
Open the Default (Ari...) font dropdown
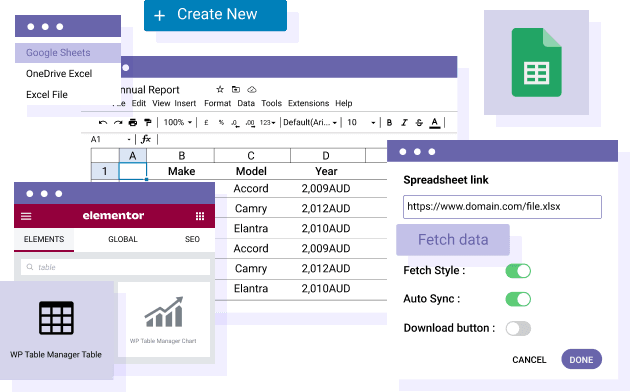[310, 122]
